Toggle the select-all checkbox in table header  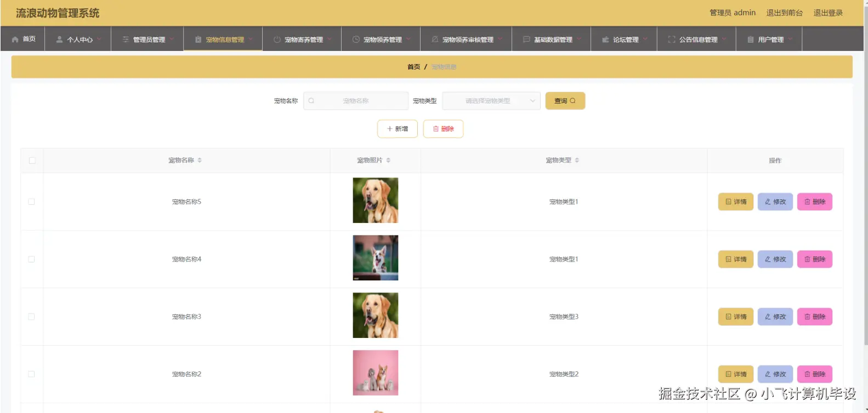[32, 160]
